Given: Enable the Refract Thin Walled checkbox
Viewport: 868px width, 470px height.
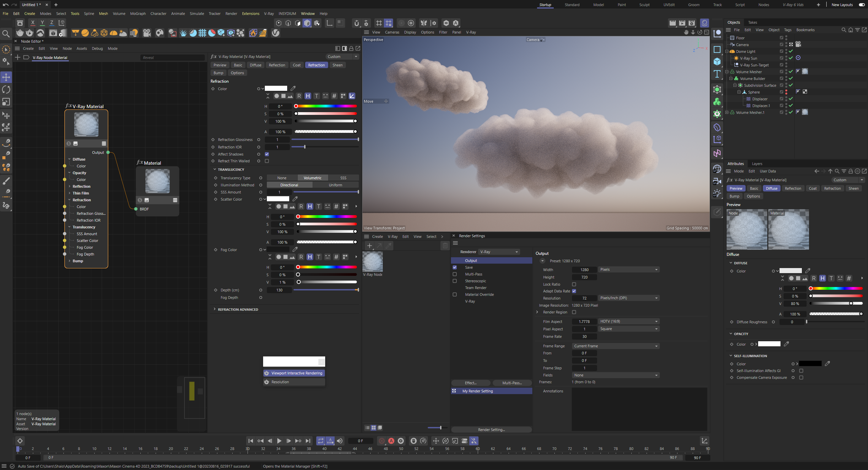Looking at the screenshot, I should (267, 161).
